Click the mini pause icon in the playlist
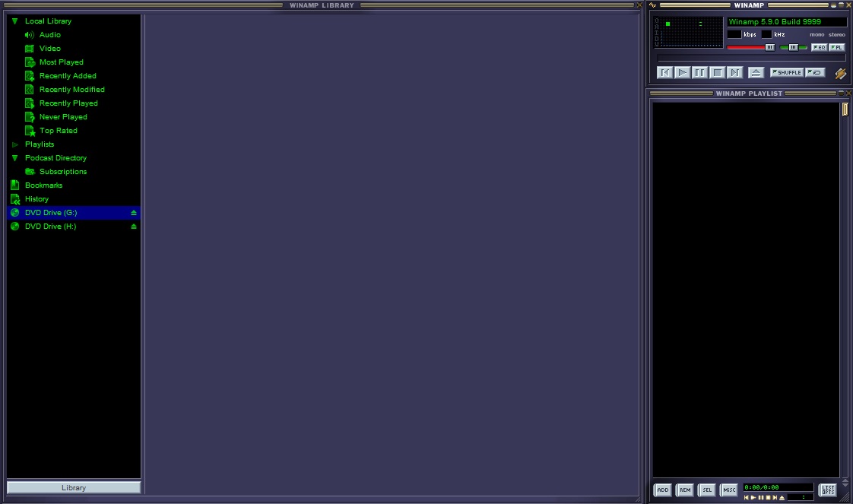 click(760, 497)
